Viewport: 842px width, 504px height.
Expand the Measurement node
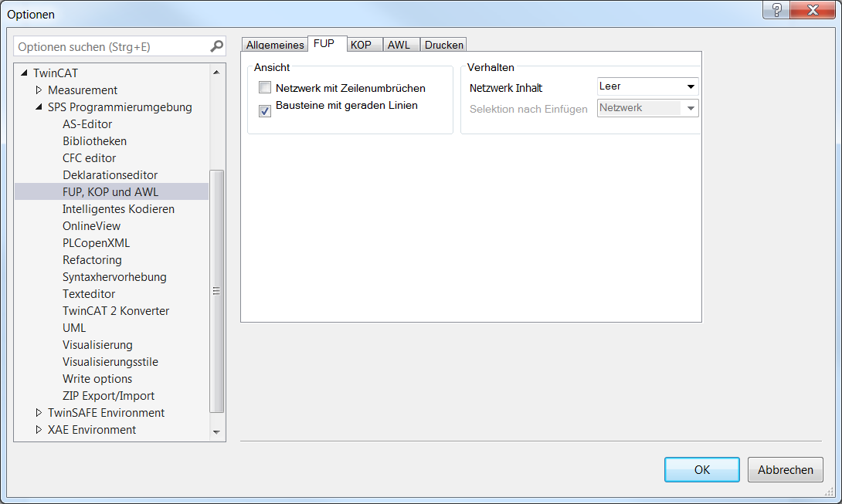[39, 90]
